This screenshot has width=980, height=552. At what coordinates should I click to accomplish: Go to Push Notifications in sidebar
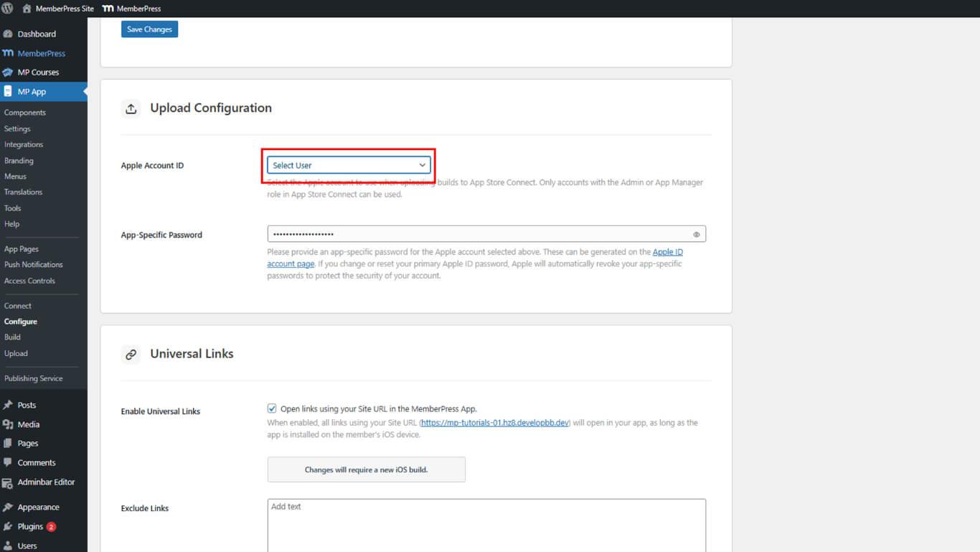pos(33,265)
